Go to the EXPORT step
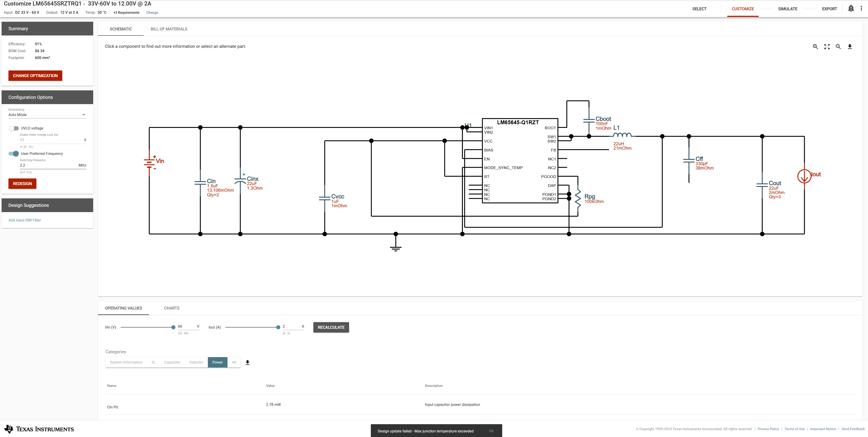The height and width of the screenshot is (437, 868). coord(829,9)
